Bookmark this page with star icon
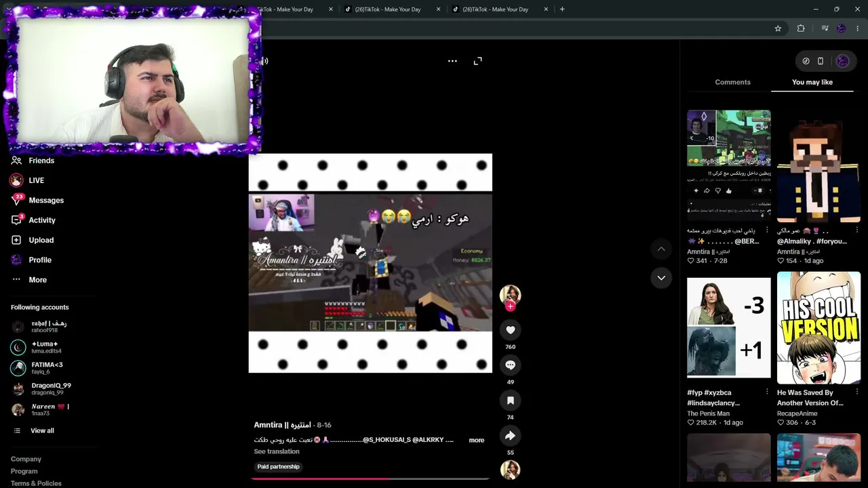 tap(778, 28)
